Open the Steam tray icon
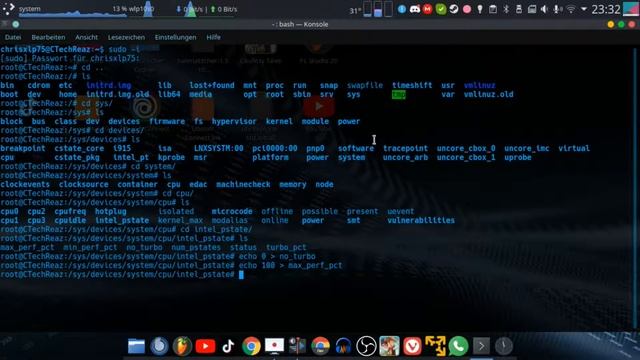Viewport: 640px width, 360px height. 454,9
